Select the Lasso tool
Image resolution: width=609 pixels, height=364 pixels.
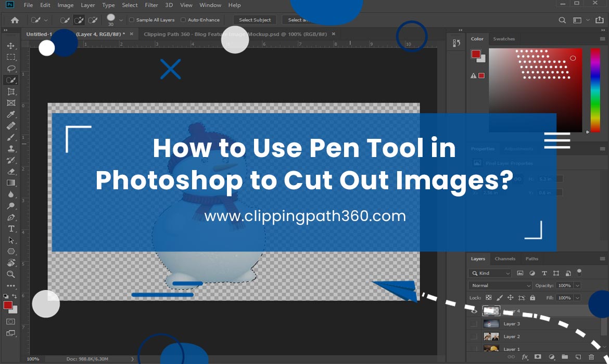tap(11, 69)
